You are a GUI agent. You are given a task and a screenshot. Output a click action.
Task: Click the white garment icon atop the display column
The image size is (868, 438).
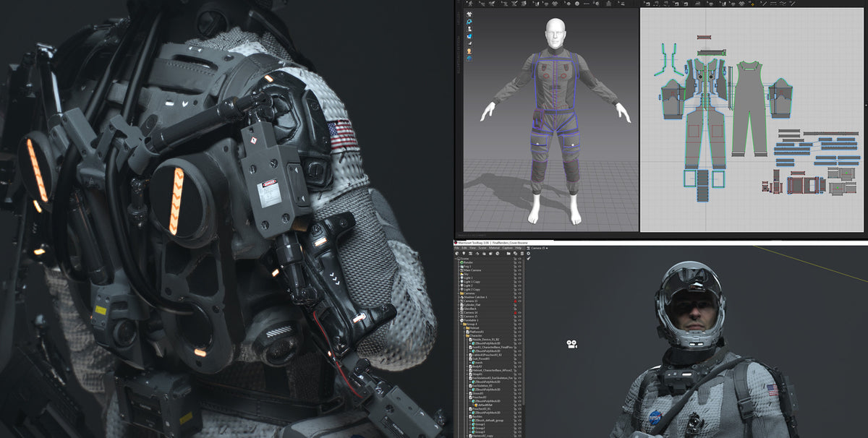pyautogui.click(x=469, y=13)
